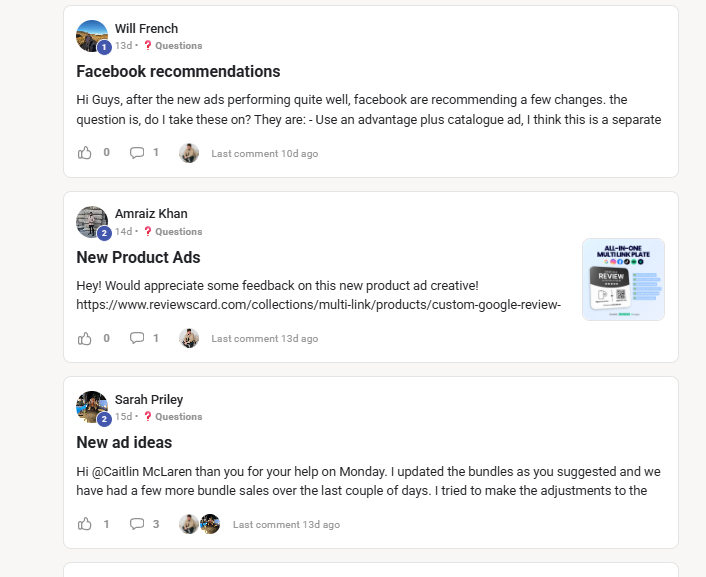
Task: Like the New Product Ads post
Action: click(85, 338)
